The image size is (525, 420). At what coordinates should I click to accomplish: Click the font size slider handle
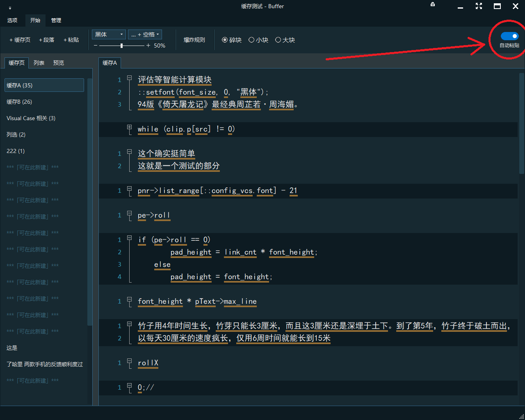121,46
